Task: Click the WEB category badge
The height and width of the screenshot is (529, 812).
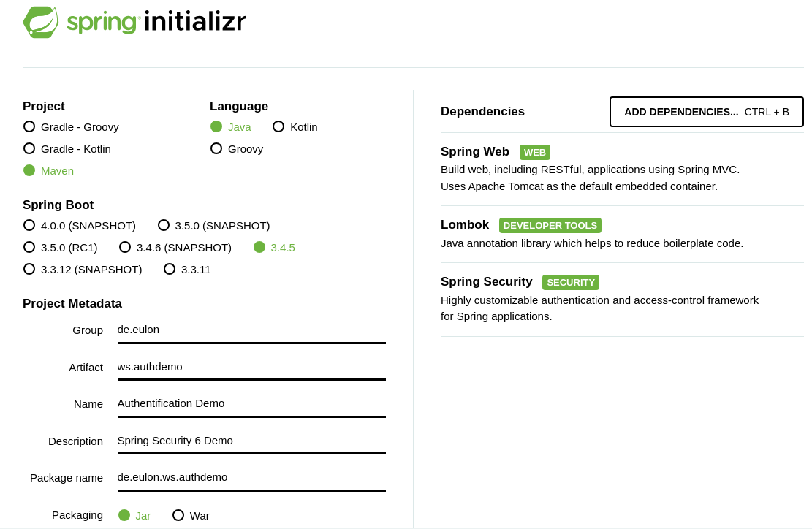Action: click(535, 153)
